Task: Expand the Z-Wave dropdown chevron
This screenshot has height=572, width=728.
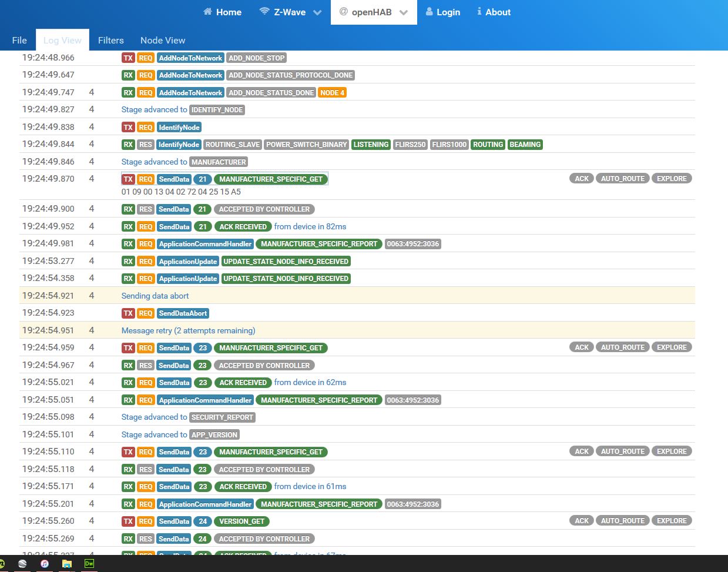Action: [317, 12]
